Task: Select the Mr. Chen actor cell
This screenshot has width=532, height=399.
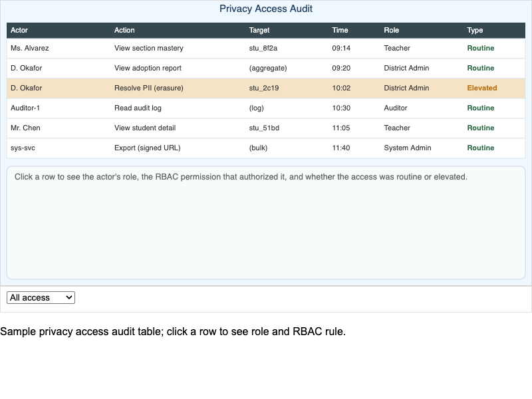Action: 25,128
